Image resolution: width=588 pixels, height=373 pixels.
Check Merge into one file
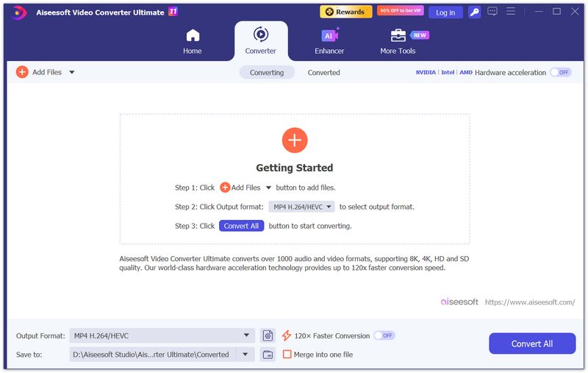(287, 354)
